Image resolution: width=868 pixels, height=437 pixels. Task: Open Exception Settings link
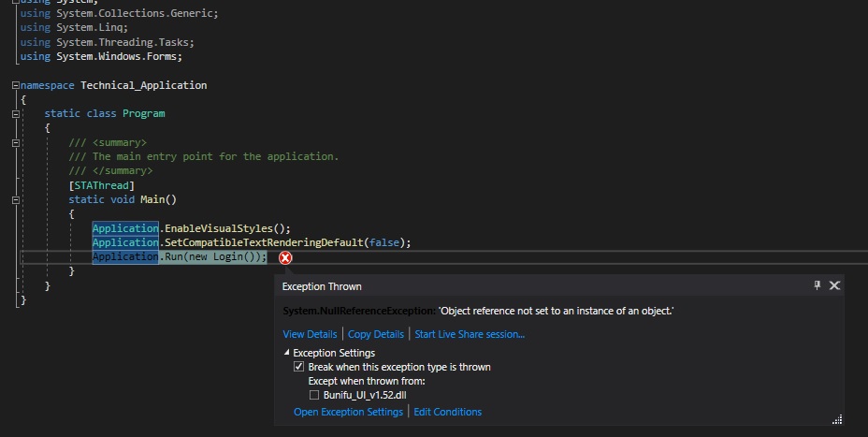348,412
